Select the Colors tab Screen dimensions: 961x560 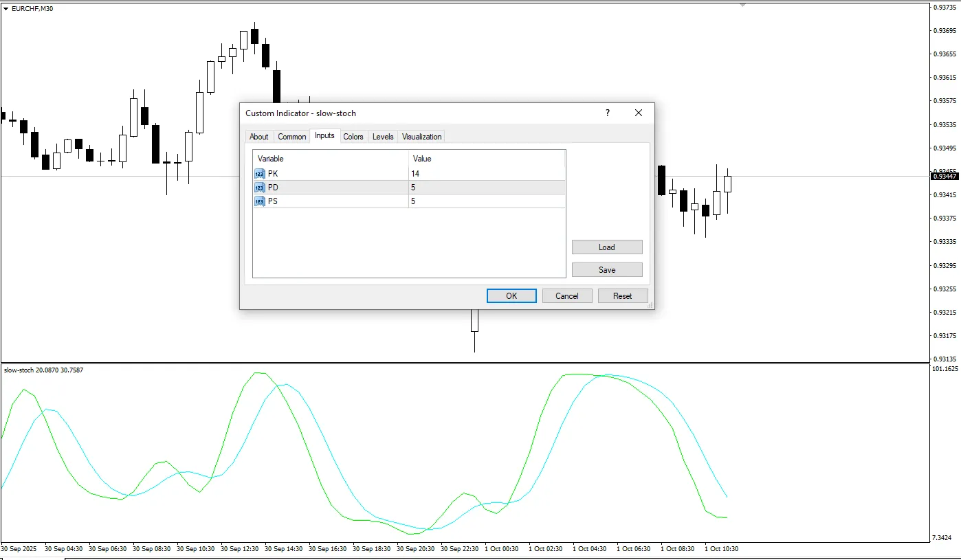coord(353,137)
